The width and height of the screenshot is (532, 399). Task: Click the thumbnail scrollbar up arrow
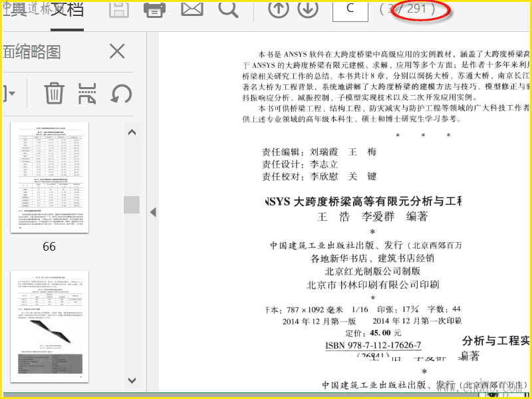(x=132, y=132)
